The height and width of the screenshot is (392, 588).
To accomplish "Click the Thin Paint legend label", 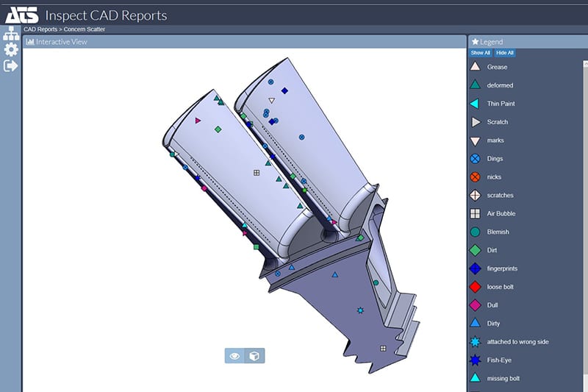I will click(x=501, y=104).
